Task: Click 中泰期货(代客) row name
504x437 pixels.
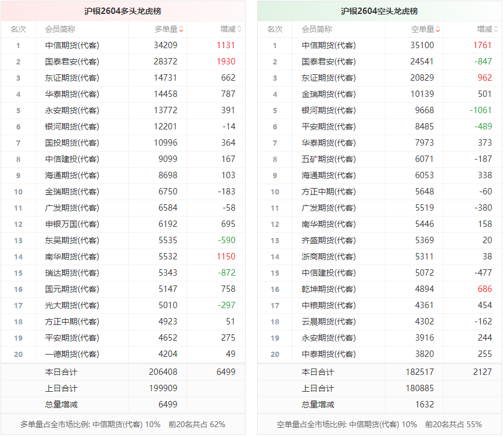Action: [x=329, y=354]
